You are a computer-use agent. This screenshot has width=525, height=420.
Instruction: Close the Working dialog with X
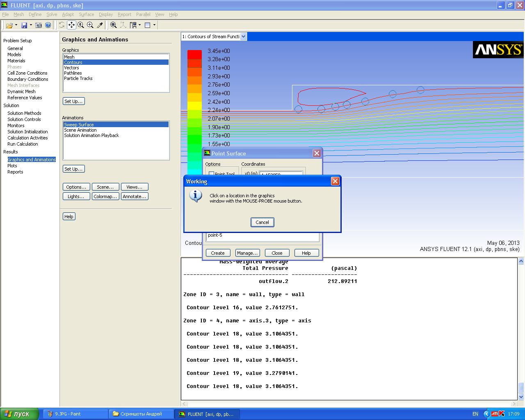pos(335,181)
